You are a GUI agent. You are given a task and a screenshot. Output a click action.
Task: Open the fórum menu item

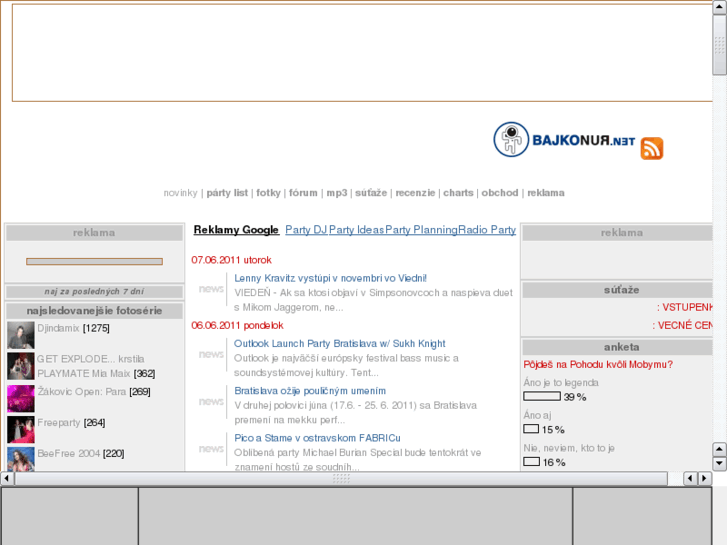(303, 192)
